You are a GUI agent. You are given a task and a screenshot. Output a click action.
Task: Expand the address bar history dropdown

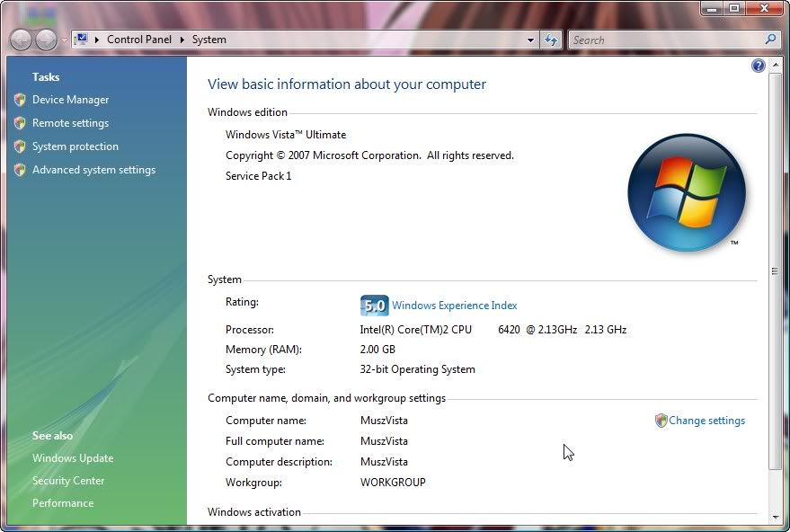[530, 40]
